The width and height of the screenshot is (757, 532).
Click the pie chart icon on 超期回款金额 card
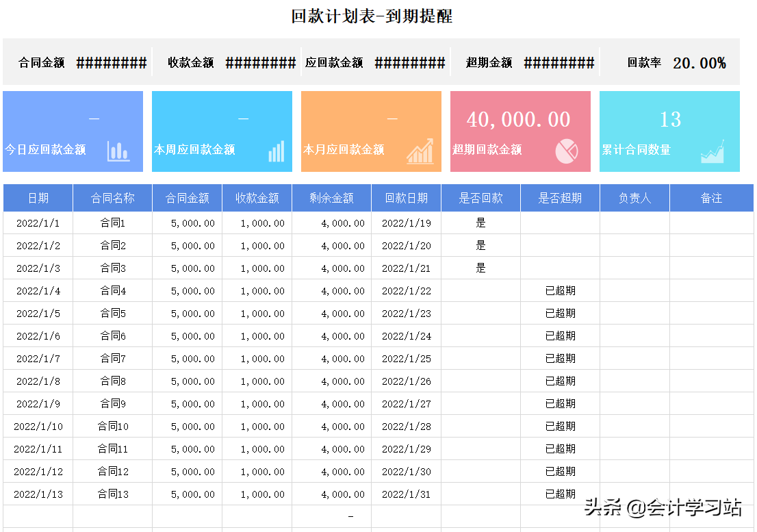[x=566, y=151]
